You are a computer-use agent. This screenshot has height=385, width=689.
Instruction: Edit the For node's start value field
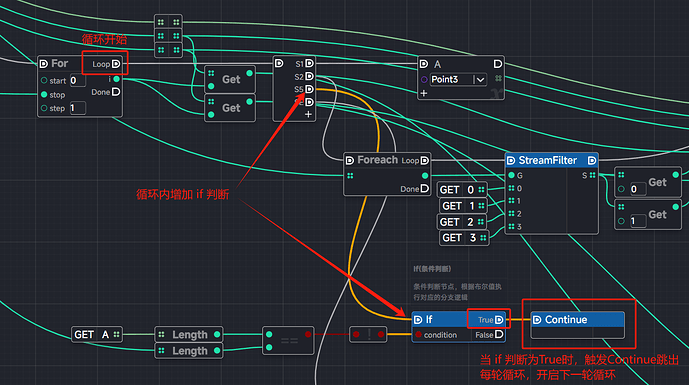[x=78, y=80]
